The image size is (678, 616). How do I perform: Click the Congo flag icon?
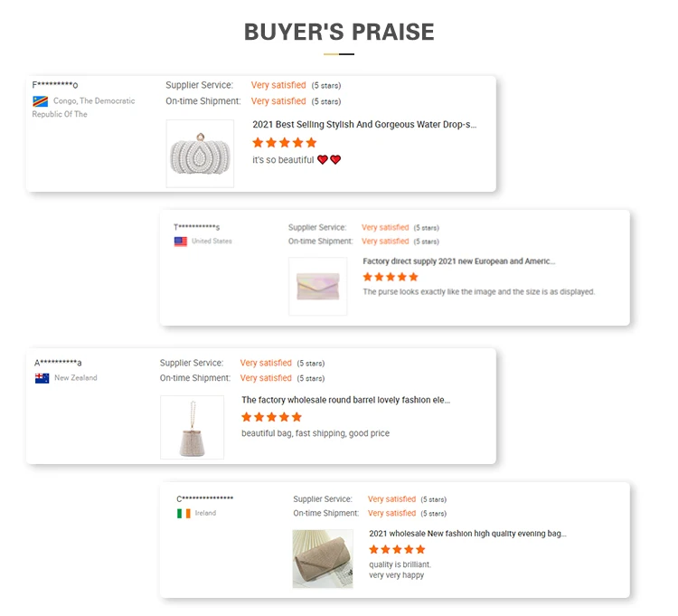(40, 101)
